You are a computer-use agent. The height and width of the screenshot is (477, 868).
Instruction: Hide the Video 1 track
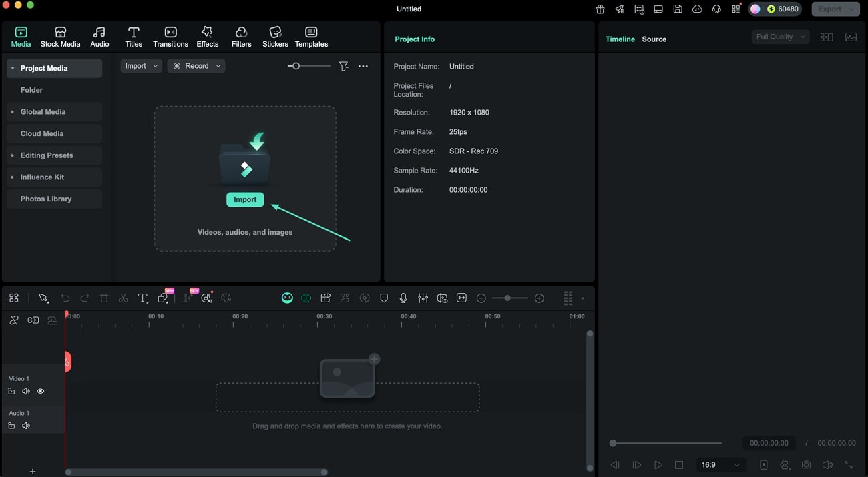(x=41, y=392)
